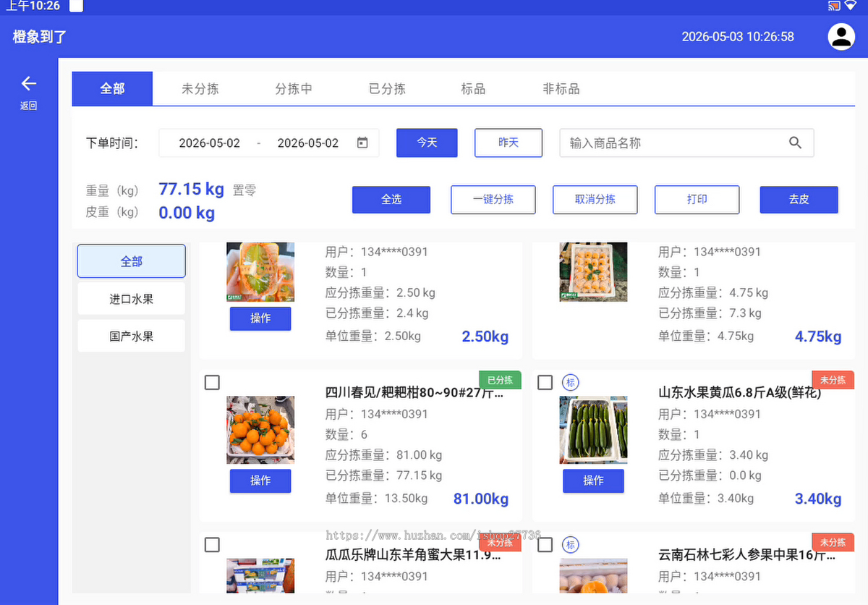Select the 全部 category in sidebar
868x605 pixels.
coord(132,261)
